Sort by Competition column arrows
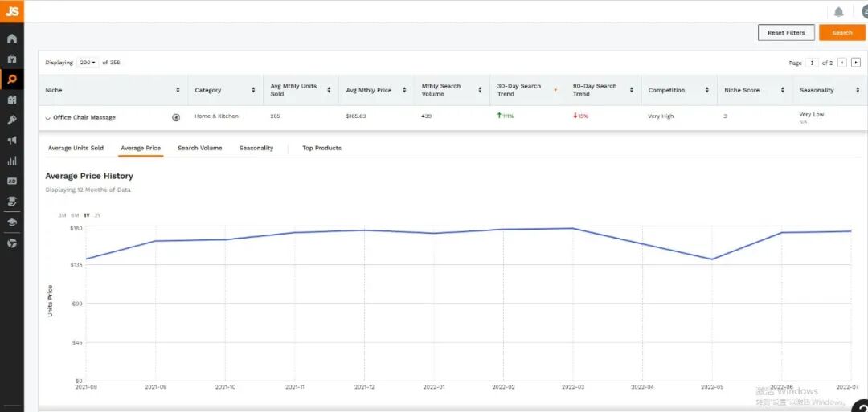 [x=707, y=90]
